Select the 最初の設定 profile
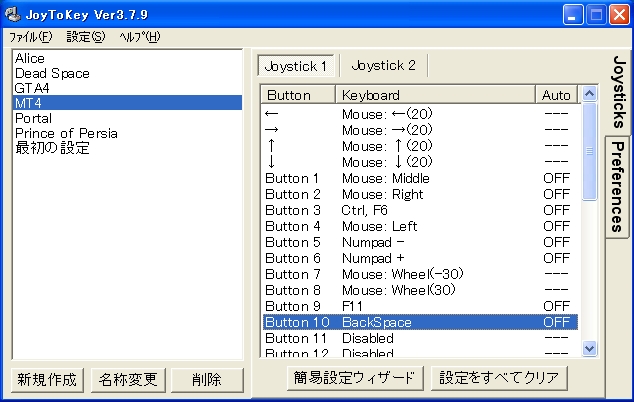This screenshot has width=634, height=402. [127, 148]
